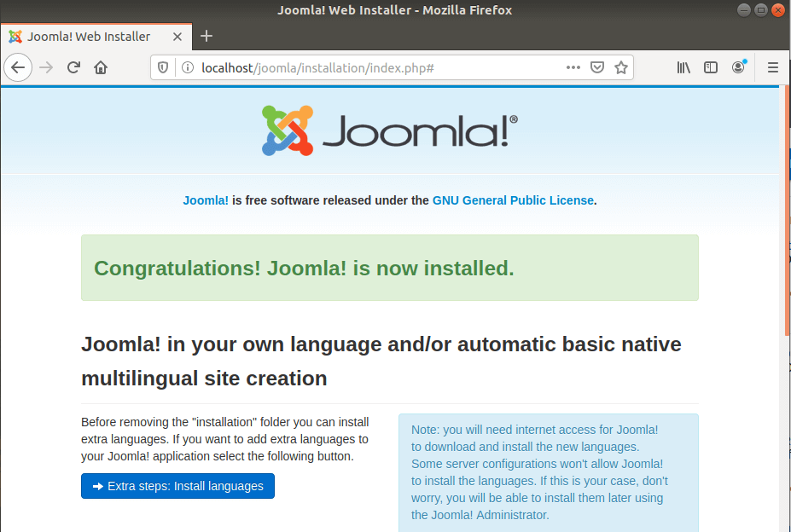
Task: Click the Joomla! logo image
Action: point(389,130)
